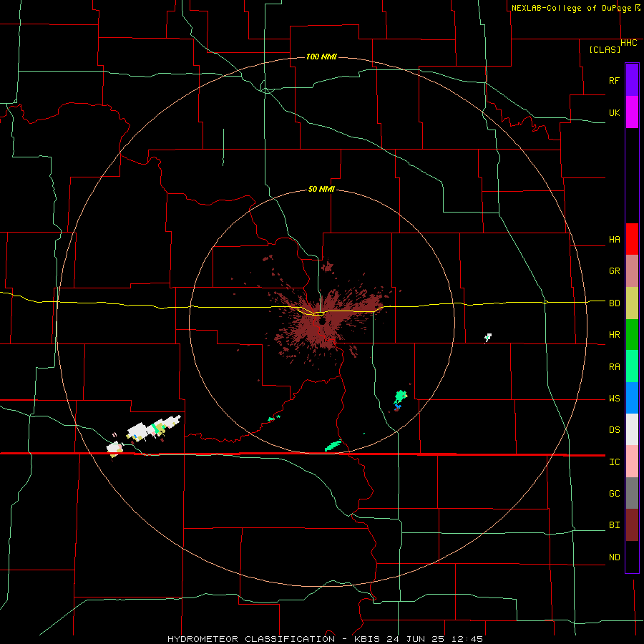
Task: Pick the WS blue legend swatch
Action: pyautogui.click(x=632, y=398)
